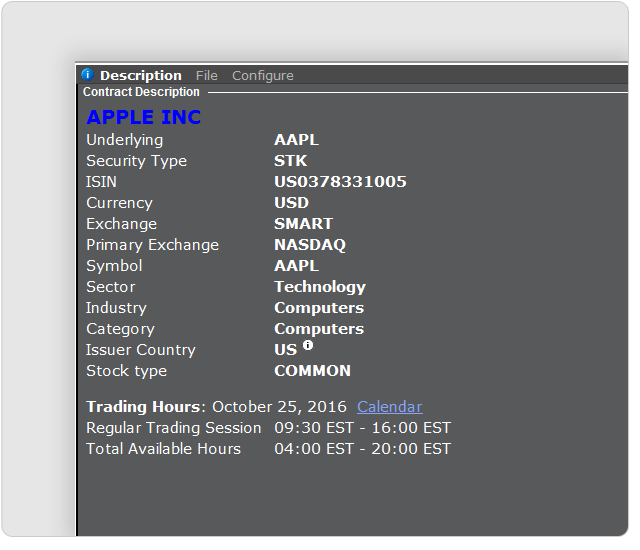Screen dimensions: 640x550
Task: Click 09:30 EST - 16:00 EST hours
Action: pos(362,428)
